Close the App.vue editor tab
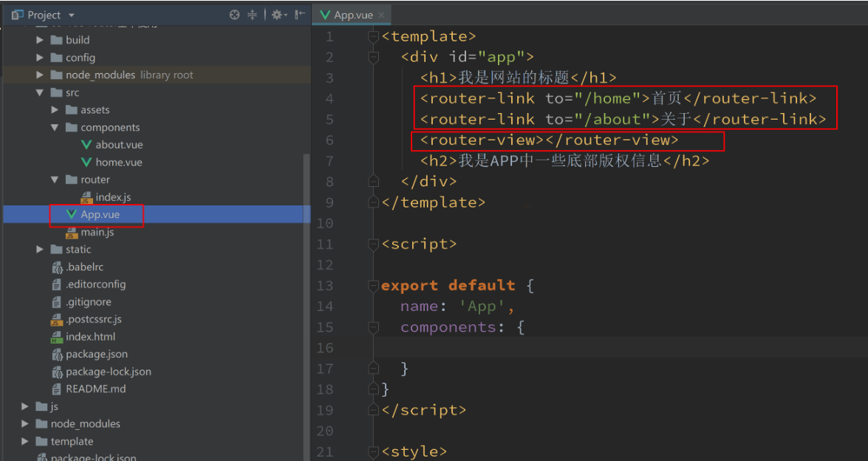 pyautogui.click(x=381, y=16)
